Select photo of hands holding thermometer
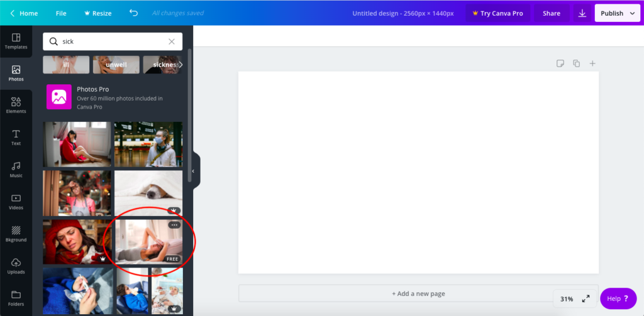 coord(78,291)
